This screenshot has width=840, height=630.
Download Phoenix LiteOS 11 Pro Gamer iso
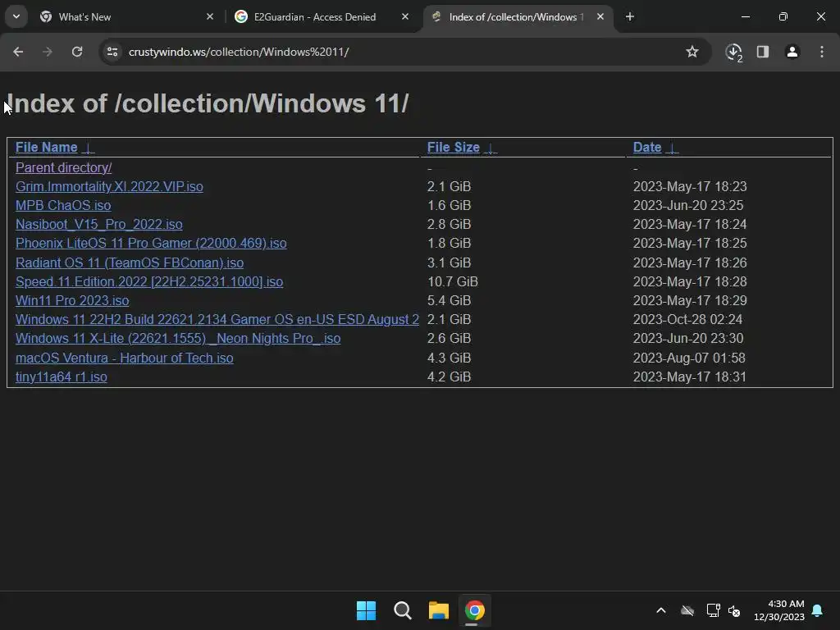[151, 243]
